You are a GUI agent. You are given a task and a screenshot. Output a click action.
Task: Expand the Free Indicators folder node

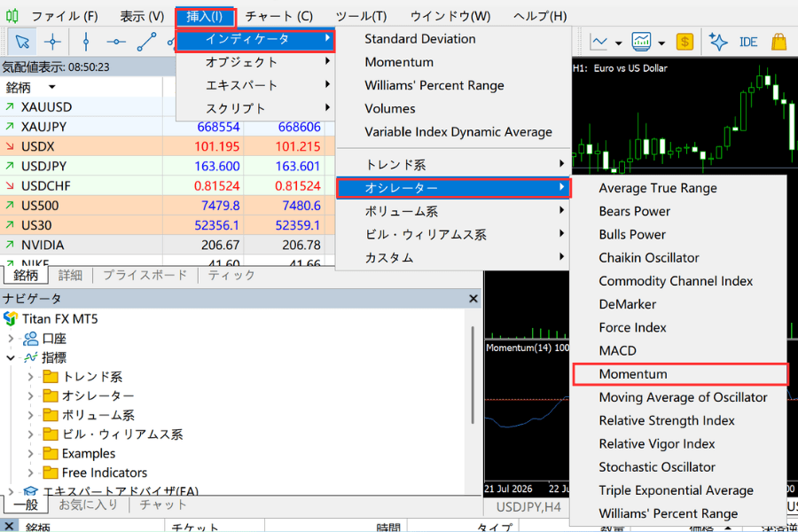30,473
